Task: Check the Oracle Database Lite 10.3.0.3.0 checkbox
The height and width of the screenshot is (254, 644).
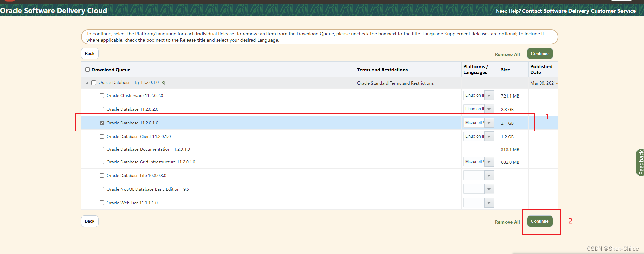Action: [x=102, y=176]
